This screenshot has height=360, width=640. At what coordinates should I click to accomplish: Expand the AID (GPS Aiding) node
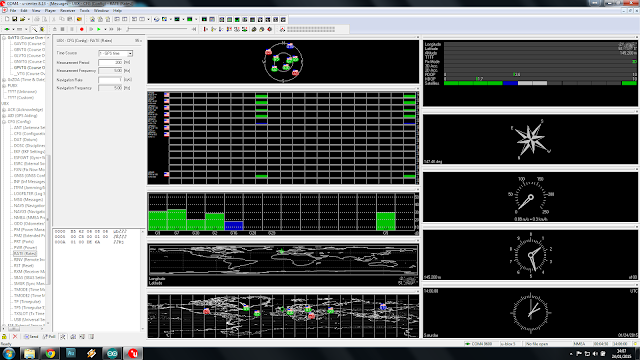[x=4, y=116]
